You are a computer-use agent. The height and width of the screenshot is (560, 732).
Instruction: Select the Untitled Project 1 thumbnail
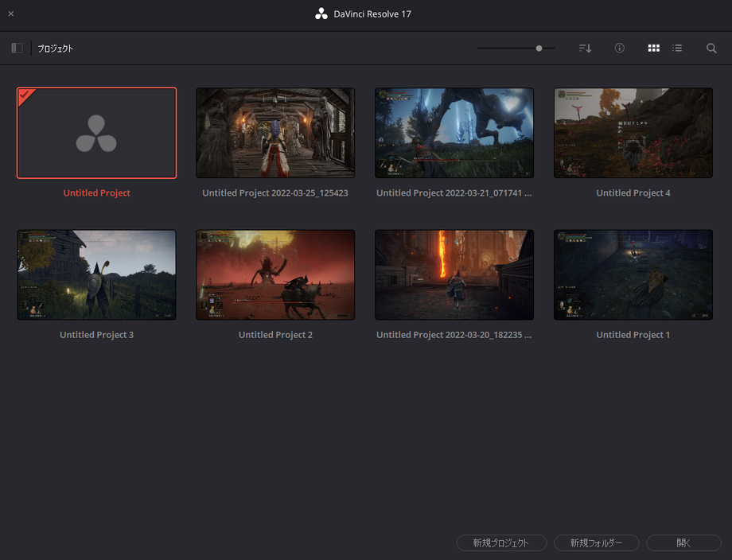633,275
